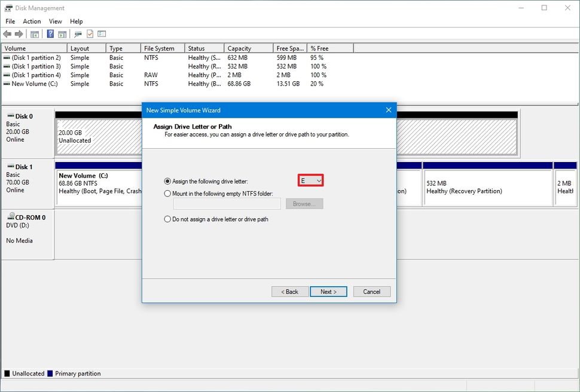Click the Back navigation arrow in the toolbar
Screen dimensions: 580x392
pos(7,34)
